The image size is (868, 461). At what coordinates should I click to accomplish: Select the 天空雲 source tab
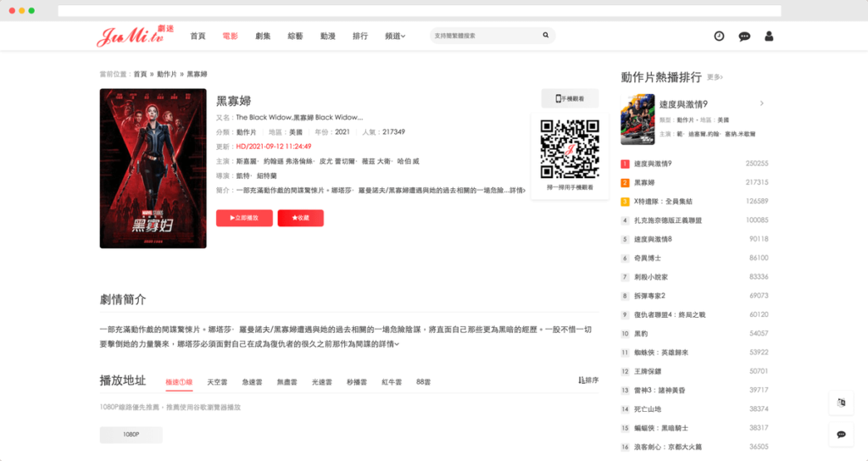click(x=217, y=382)
